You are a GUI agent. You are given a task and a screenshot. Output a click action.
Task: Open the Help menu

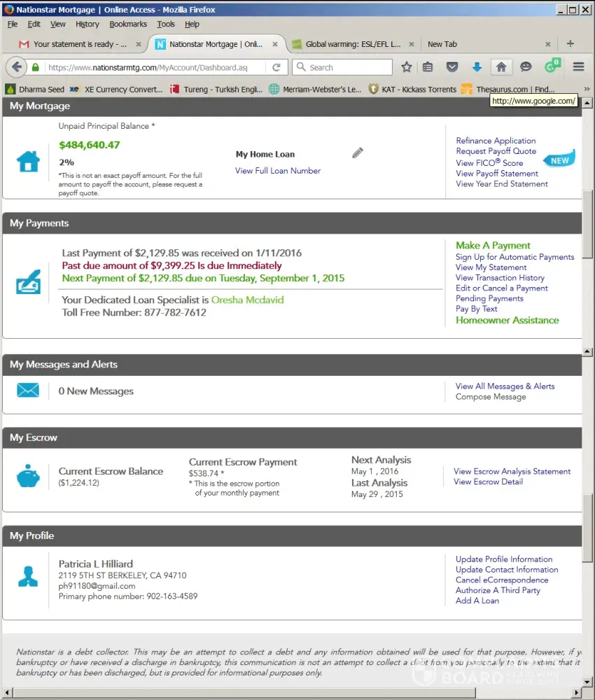click(x=192, y=24)
